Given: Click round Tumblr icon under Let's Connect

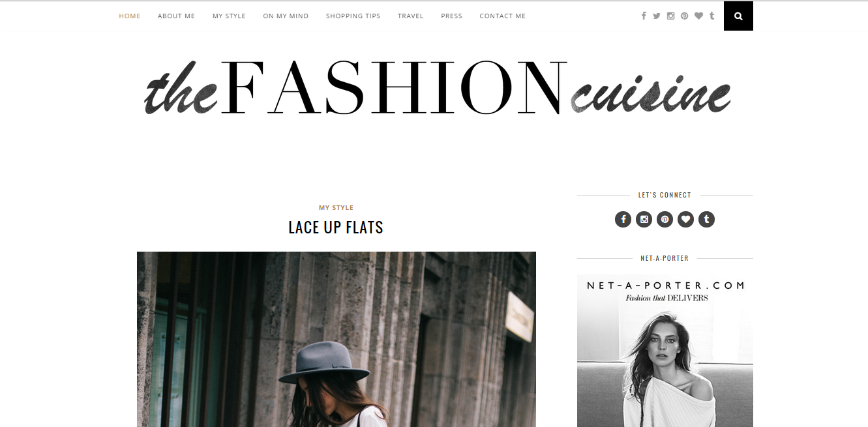Looking at the screenshot, I should [x=706, y=219].
